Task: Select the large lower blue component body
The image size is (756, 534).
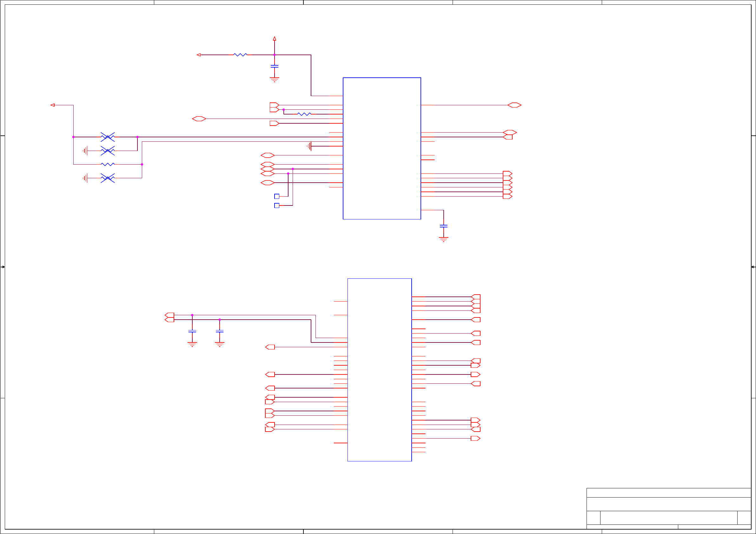Action: tap(379, 370)
